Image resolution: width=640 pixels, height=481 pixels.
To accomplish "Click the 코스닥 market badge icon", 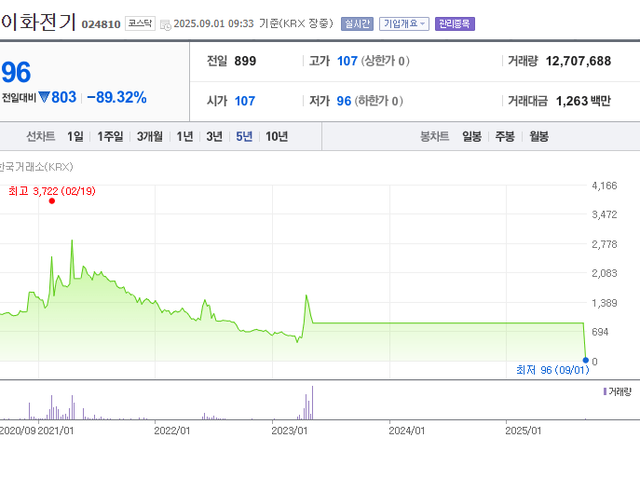I will coord(140,23).
